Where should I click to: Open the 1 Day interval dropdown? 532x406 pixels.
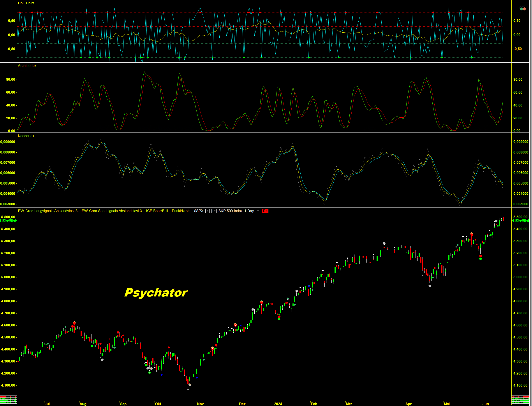258,211
